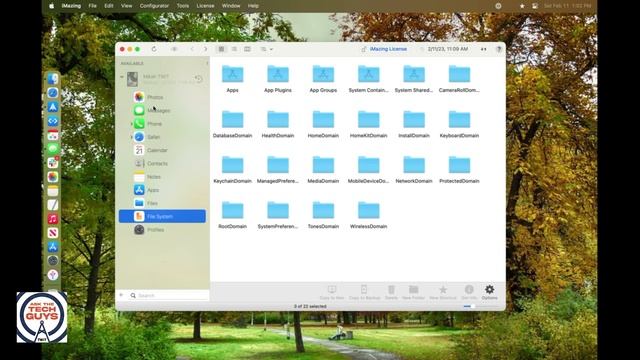Screen dimensions: 640x360
Task: Click the Options gear icon
Action: pyautogui.click(x=489, y=290)
